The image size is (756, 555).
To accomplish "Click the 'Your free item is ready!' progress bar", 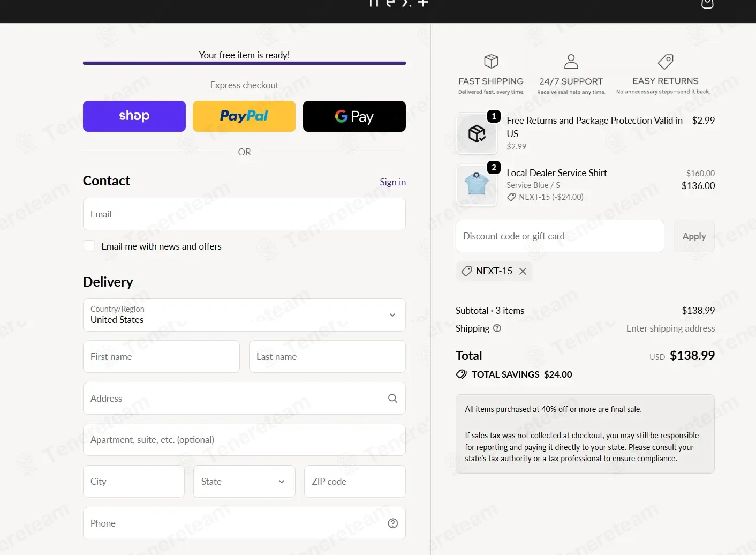I will pyautogui.click(x=244, y=63).
